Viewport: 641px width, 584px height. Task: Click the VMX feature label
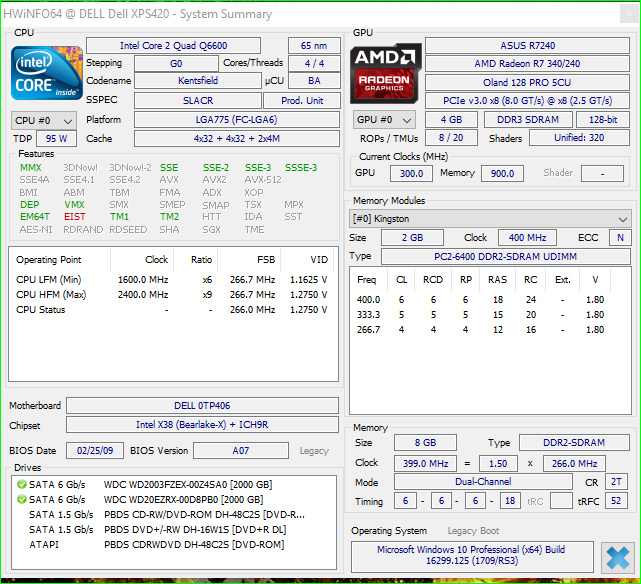point(74,204)
